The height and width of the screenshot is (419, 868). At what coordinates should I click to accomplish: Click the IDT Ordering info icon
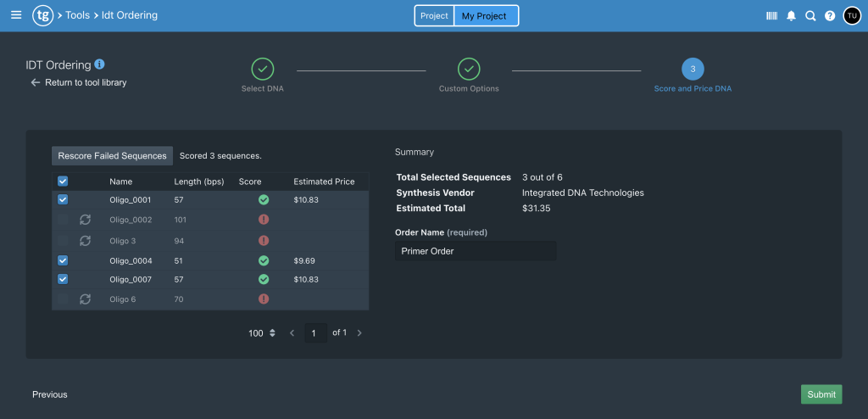pos(100,64)
